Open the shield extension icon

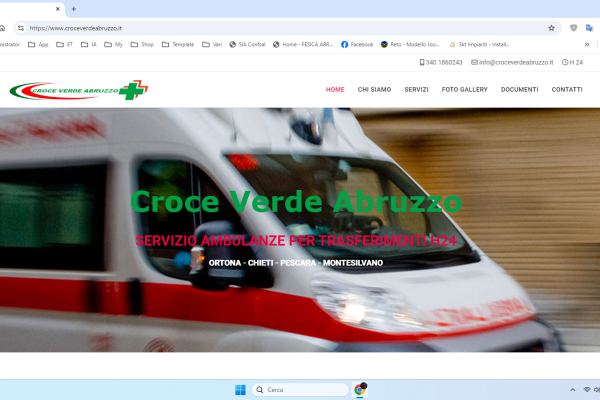point(573,28)
